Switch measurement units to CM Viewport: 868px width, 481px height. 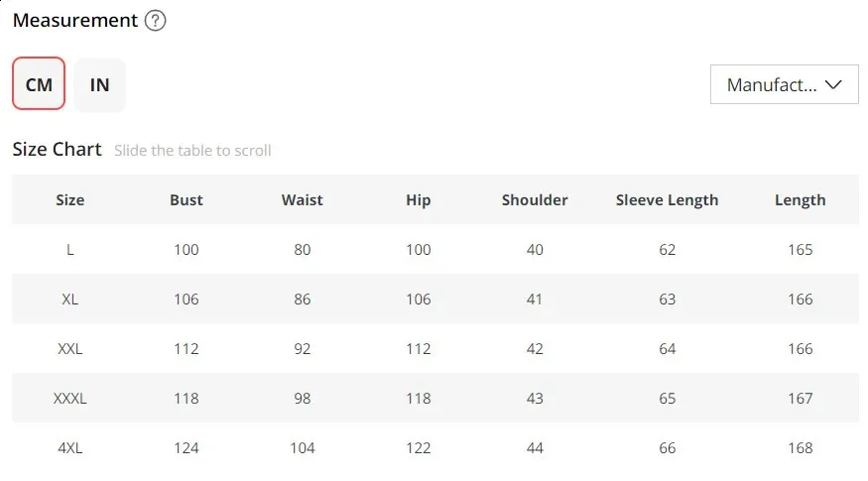click(39, 84)
